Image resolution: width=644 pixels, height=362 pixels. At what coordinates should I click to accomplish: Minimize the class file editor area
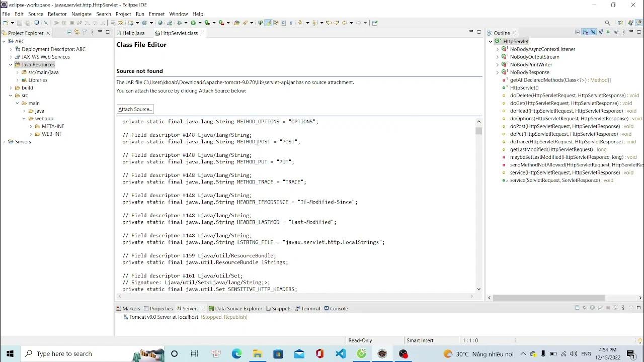point(471,31)
